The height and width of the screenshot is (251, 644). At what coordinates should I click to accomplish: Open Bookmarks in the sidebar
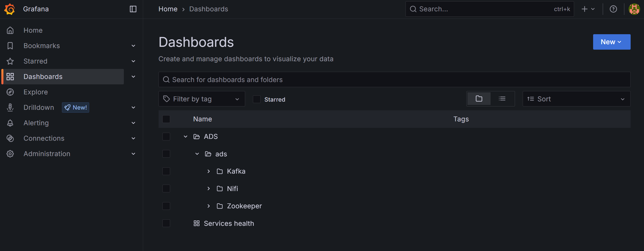pyautogui.click(x=42, y=46)
